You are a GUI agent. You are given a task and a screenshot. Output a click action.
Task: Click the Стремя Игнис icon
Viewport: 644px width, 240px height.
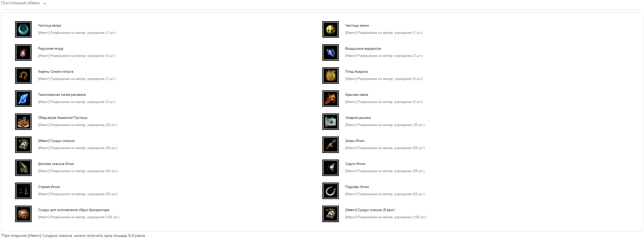[23, 191]
